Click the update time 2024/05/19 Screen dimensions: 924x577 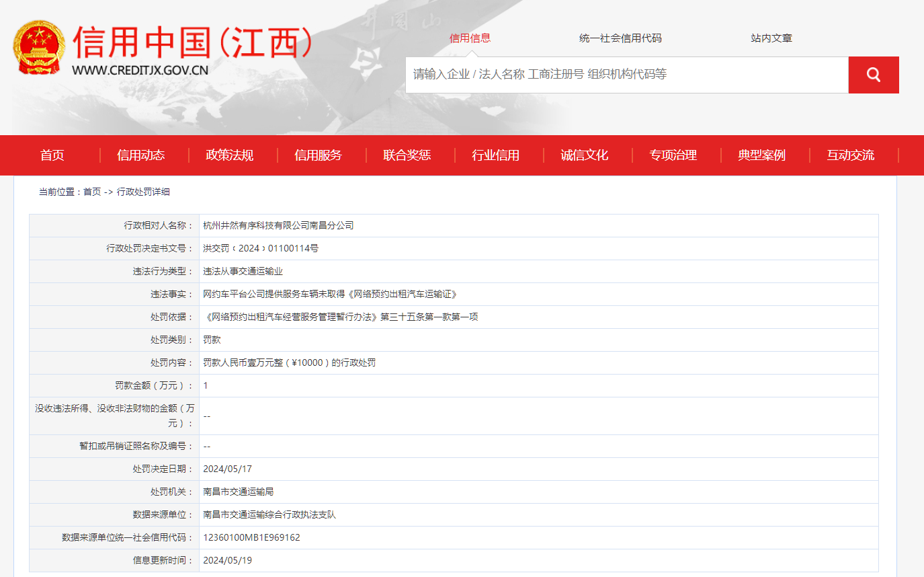click(227, 560)
